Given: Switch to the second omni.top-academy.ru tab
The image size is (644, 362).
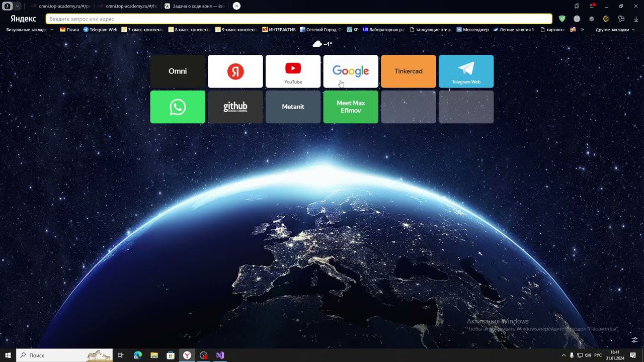Looking at the screenshot, I should (127, 6).
